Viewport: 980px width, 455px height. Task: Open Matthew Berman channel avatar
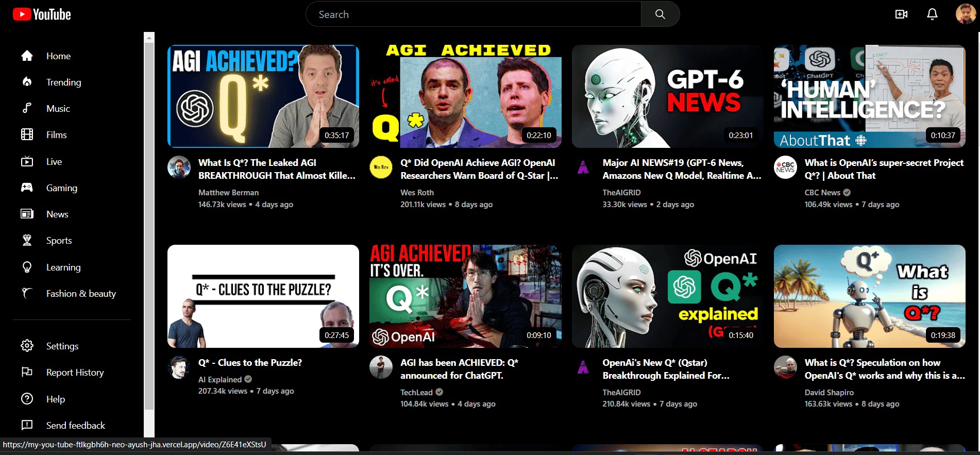[179, 167]
